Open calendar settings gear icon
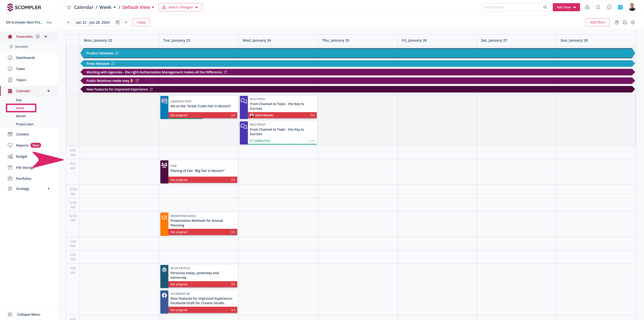This screenshot has width=644, height=320. (633, 22)
